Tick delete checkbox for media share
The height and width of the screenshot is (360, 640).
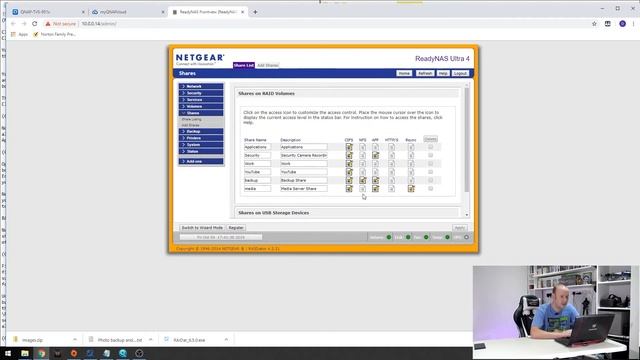pyautogui.click(x=431, y=189)
